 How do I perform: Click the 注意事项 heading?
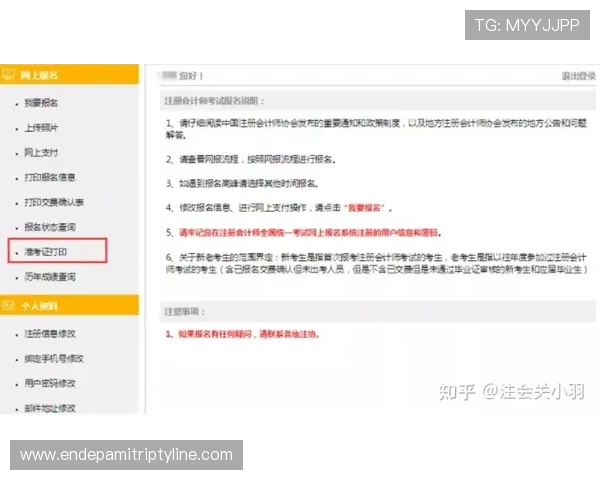coord(185,312)
